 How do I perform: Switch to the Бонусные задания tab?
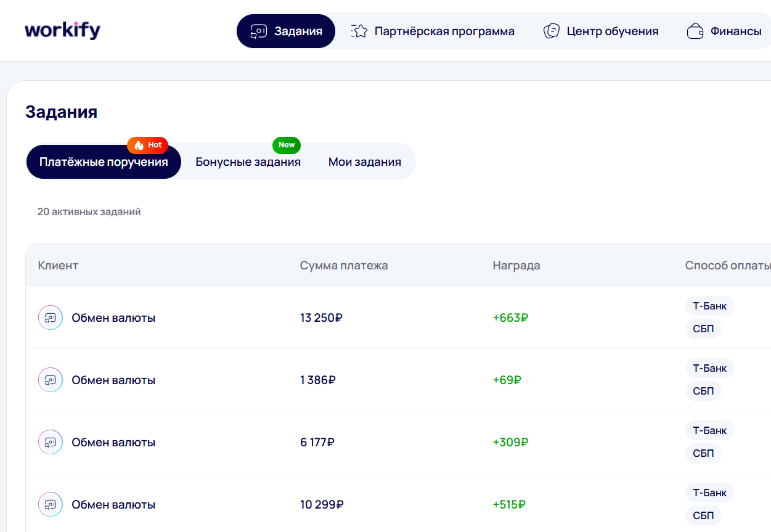pyautogui.click(x=248, y=162)
